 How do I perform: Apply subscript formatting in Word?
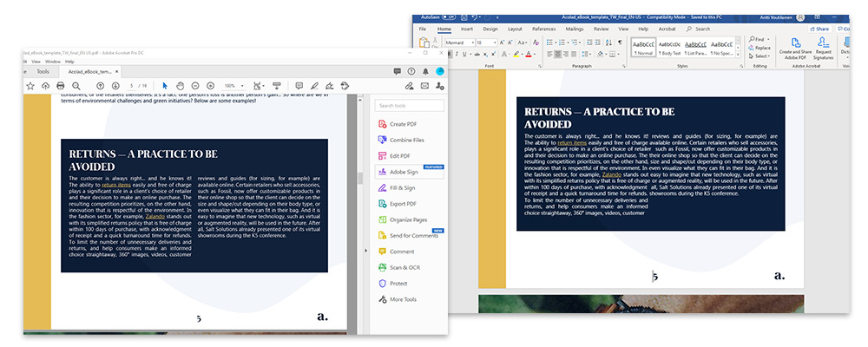(x=485, y=55)
